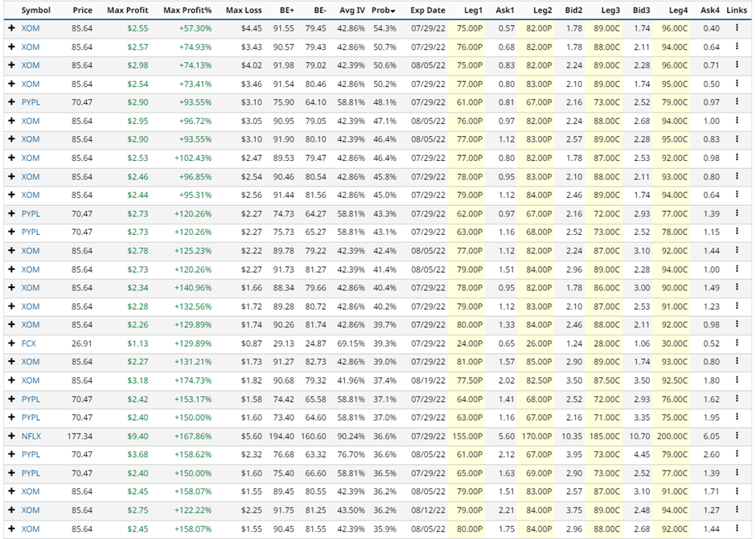Open three-dot menu on XOM 35.9% prob row
Viewport: 756px width, 539px height.
(x=737, y=529)
